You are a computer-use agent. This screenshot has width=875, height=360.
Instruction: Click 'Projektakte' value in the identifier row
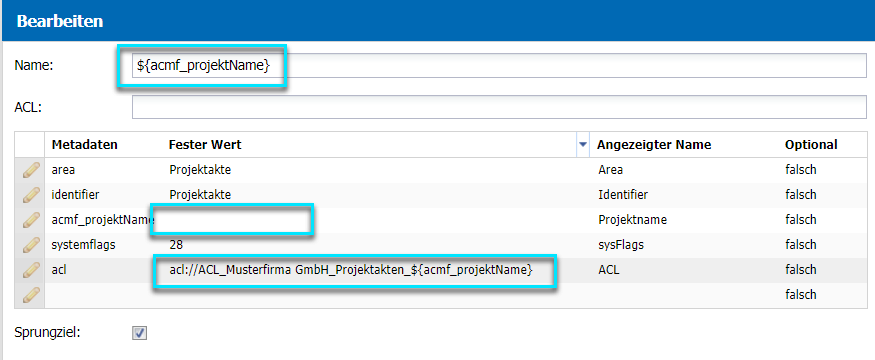pyautogui.click(x=200, y=195)
